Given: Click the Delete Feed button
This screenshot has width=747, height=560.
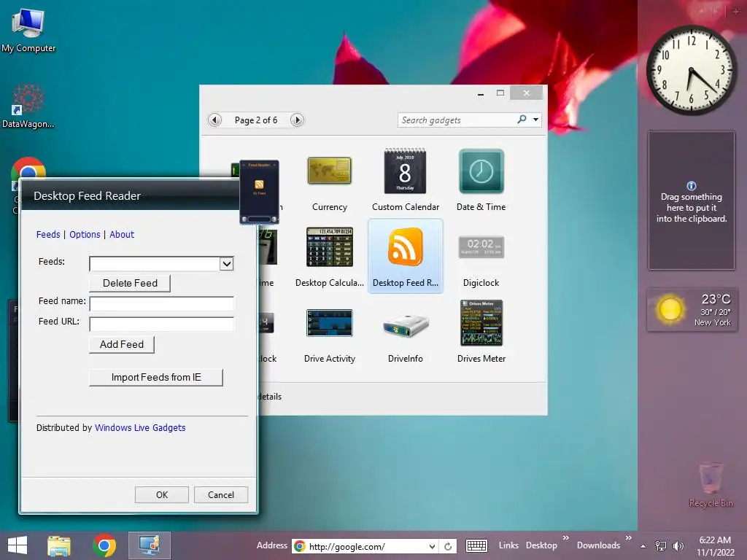Looking at the screenshot, I should coord(130,284).
